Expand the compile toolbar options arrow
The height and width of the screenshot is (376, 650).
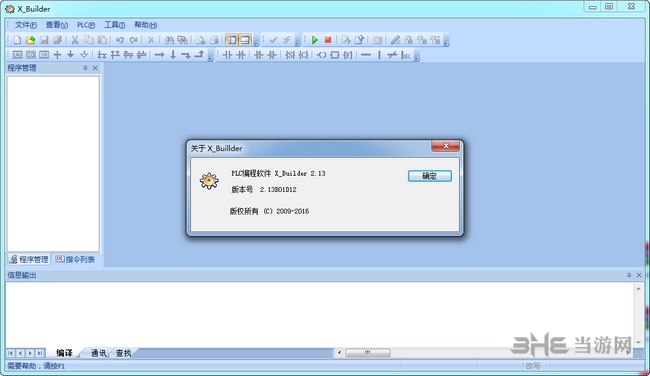pyautogui.click(x=298, y=43)
